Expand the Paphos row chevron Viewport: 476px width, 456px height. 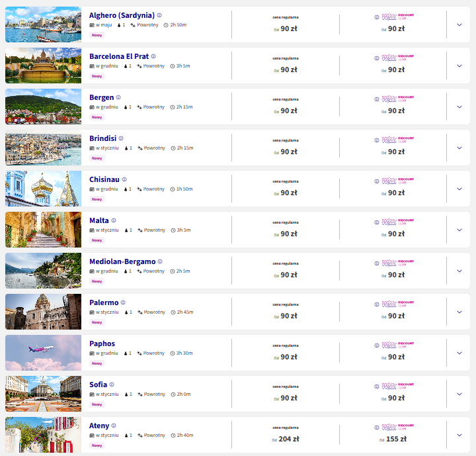pyautogui.click(x=459, y=353)
